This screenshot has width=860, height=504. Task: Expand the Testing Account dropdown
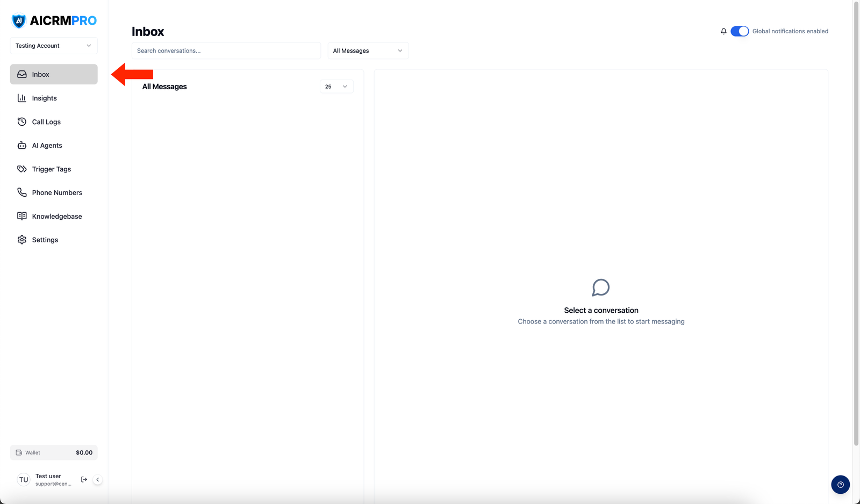[x=54, y=46]
